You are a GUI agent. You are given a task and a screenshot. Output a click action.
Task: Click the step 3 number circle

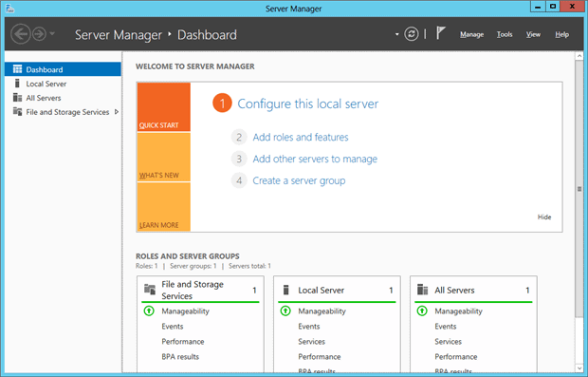(239, 159)
